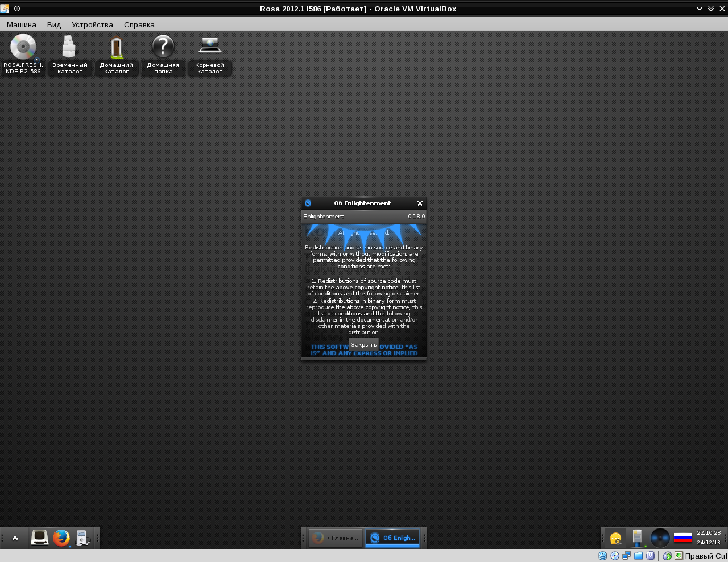Open the Устройства menu
The width and height of the screenshot is (728, 562).
tap(92, 24)
